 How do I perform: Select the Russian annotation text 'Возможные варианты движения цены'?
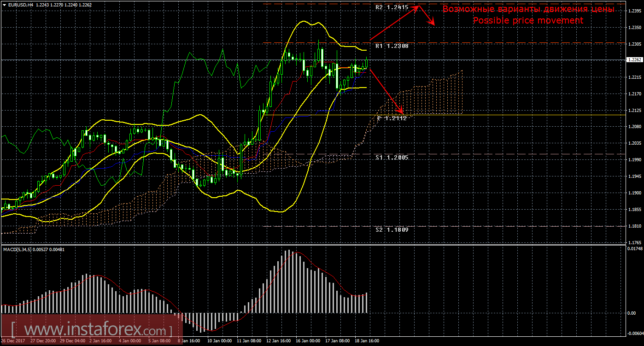[x=528, y=9]
